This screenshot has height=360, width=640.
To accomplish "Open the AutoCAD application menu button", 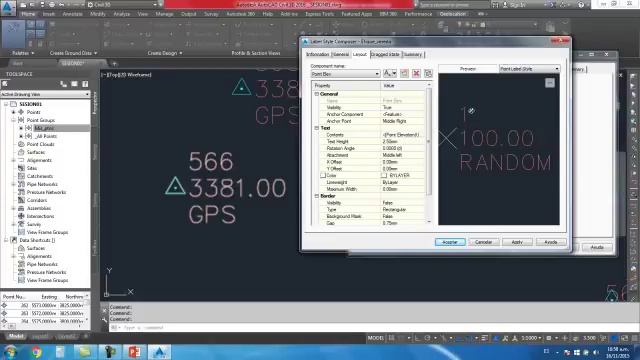I will click(8, 8).
